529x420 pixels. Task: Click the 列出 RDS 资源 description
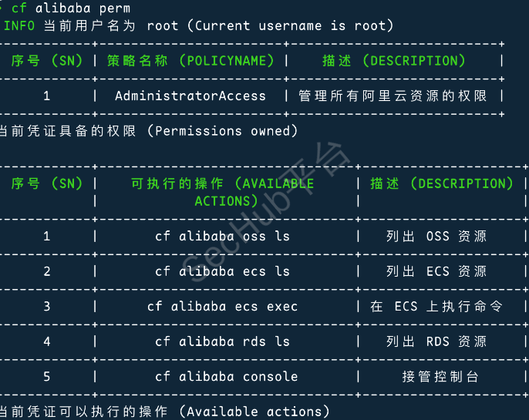tap(436, 341)
